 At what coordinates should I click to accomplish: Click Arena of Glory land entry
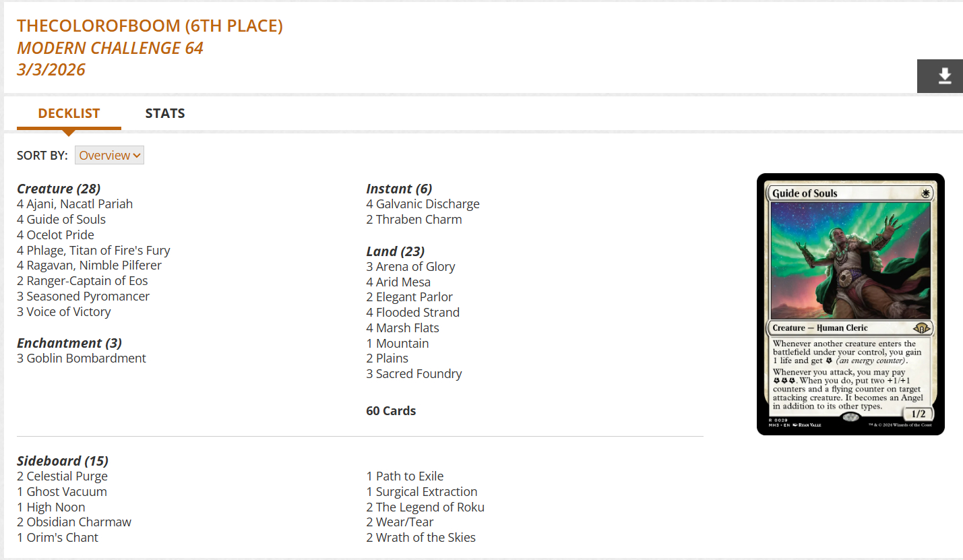tap(415, 267)
